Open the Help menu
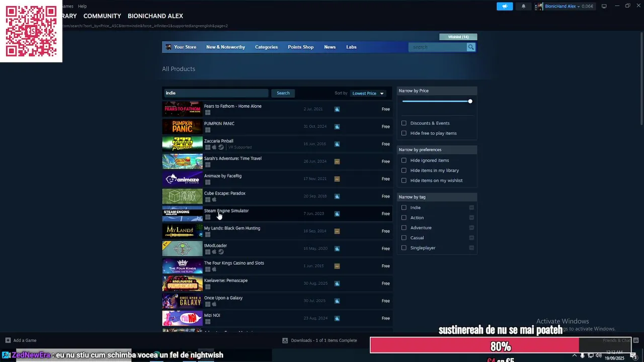 pyautogui.click(x=82, y=6)
